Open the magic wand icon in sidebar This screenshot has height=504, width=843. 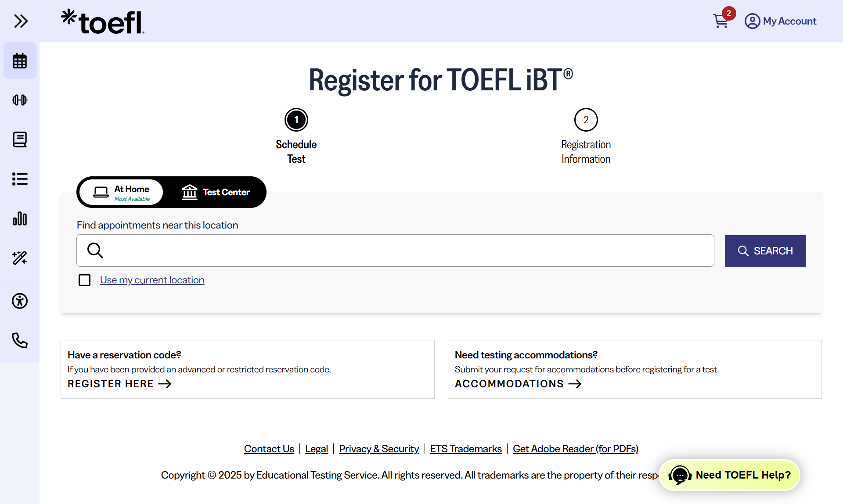[20, 258]
